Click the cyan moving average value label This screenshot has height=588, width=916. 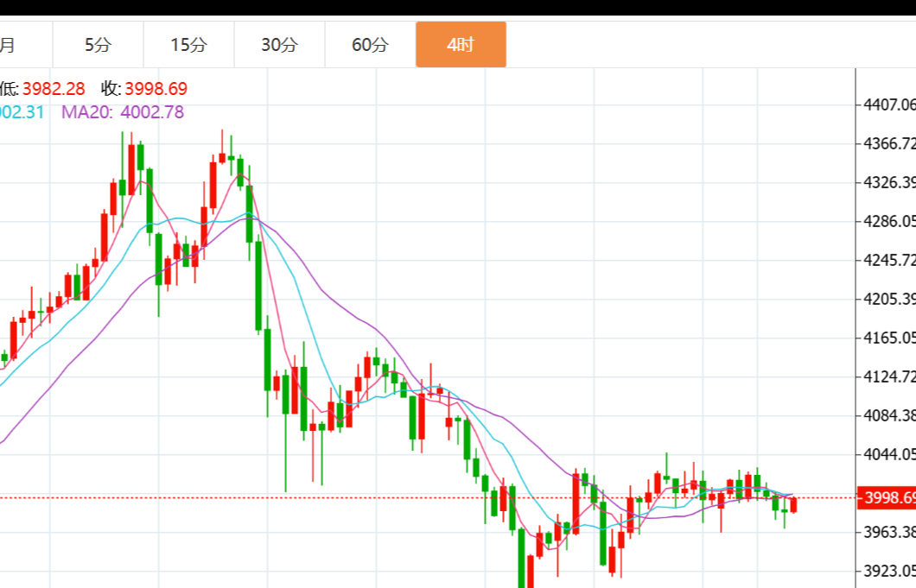tap(22, 112)
